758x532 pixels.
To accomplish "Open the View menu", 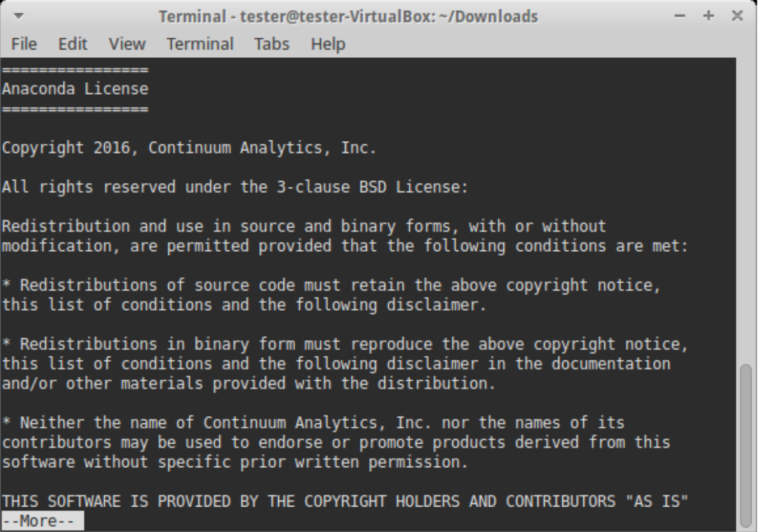I will coord(127,44).
